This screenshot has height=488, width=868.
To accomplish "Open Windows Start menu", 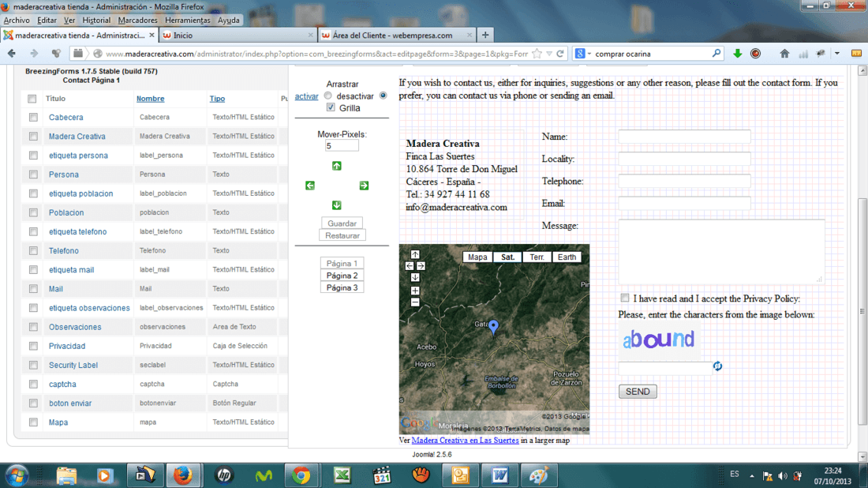I will tap(17, 476).
